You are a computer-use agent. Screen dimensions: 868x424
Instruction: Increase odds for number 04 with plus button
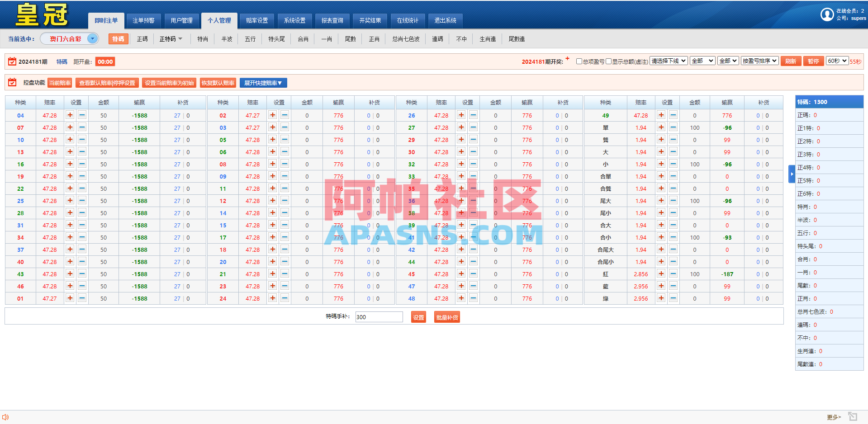[70, 115]
